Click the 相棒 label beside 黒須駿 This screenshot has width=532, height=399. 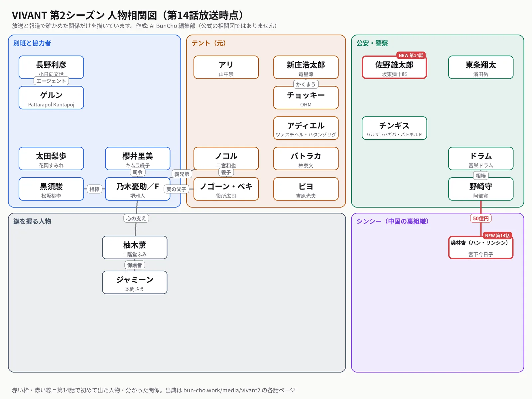[x=94, y=189]
